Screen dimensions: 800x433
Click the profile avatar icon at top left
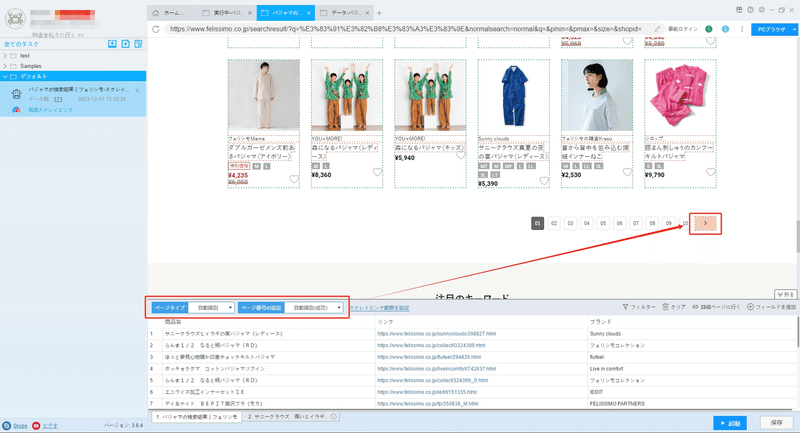[15, 18]
